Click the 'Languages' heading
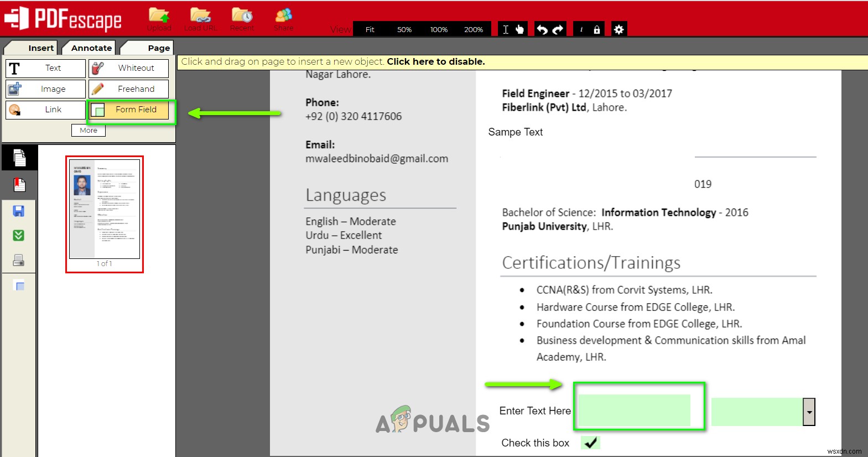The width and height of the screenshot is (868, 457). coord(346,195)
